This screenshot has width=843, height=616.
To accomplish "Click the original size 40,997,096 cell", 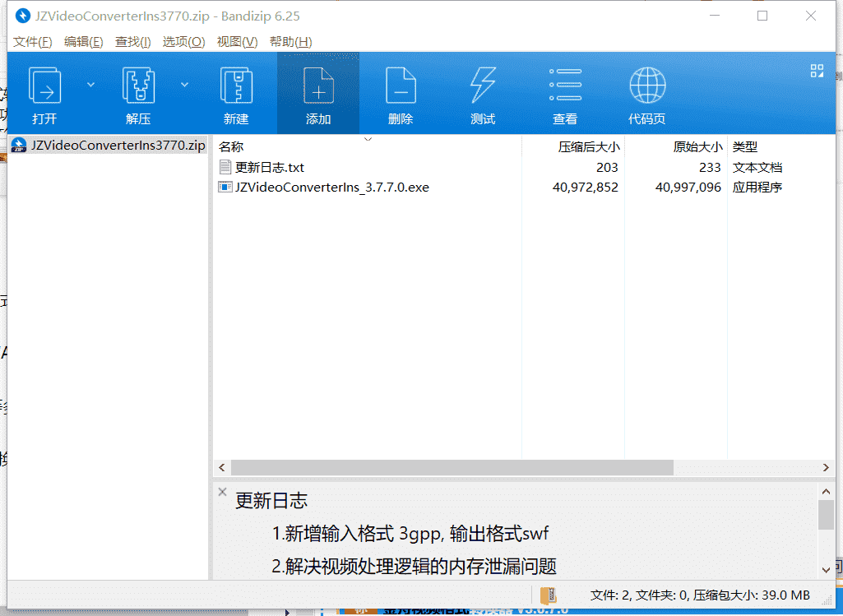I will [688, 187].
